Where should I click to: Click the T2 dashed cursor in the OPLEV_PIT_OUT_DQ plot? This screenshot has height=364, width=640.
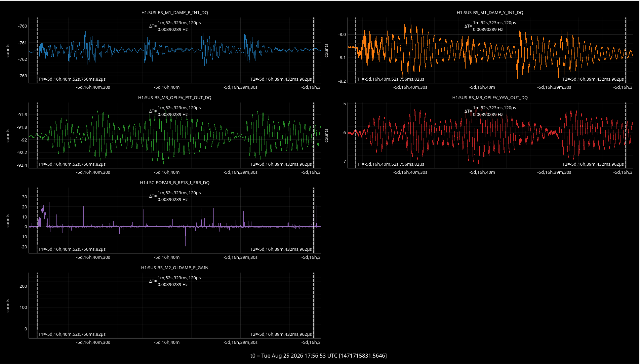point(313,135)
